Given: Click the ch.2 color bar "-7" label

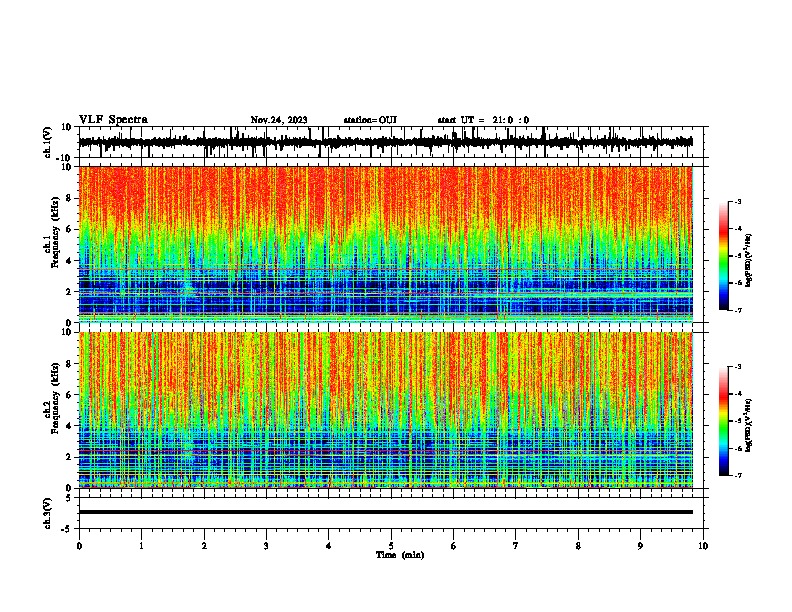Looking at the screenshot, I should (738, 475).
